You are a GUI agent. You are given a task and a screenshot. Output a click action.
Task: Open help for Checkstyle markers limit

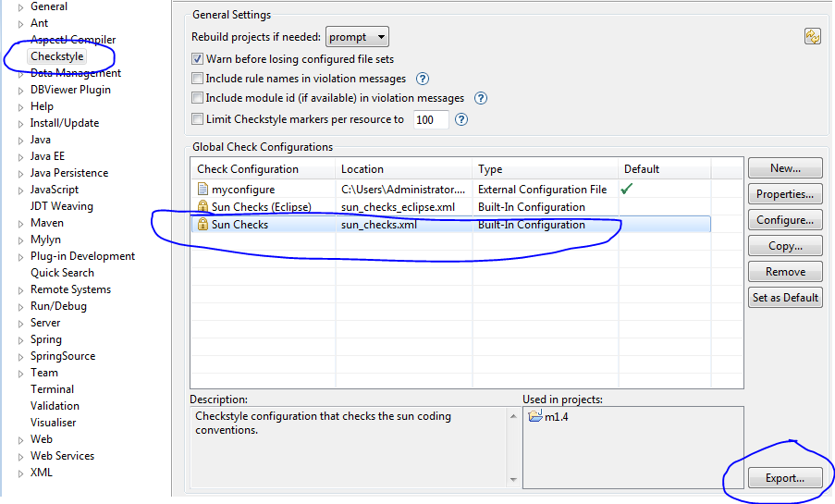click(461, 119)
